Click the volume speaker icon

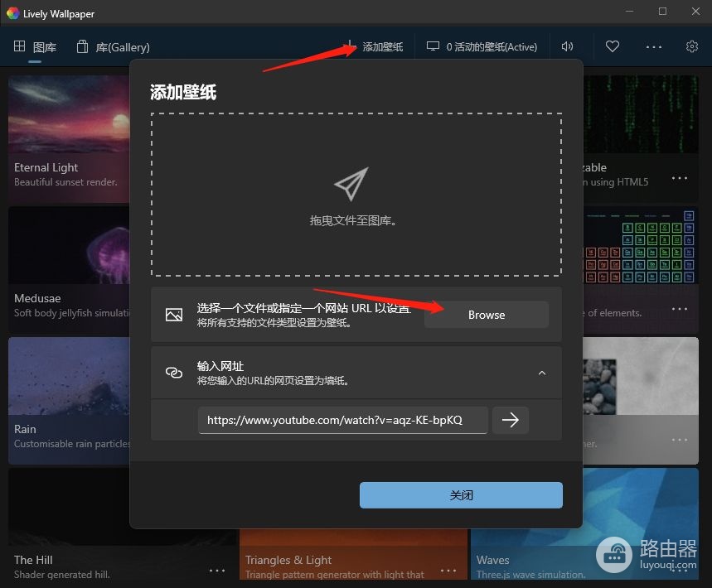coord(567,46)
